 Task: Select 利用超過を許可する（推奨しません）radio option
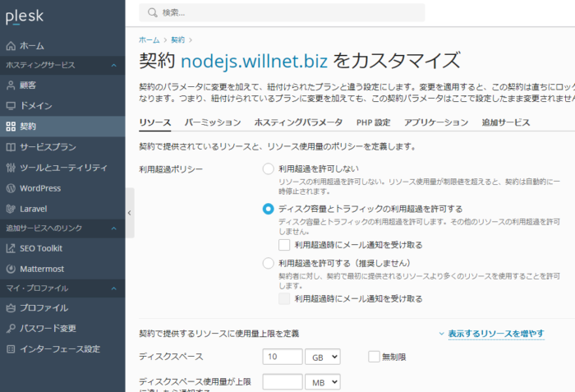[x=268, y=264]
